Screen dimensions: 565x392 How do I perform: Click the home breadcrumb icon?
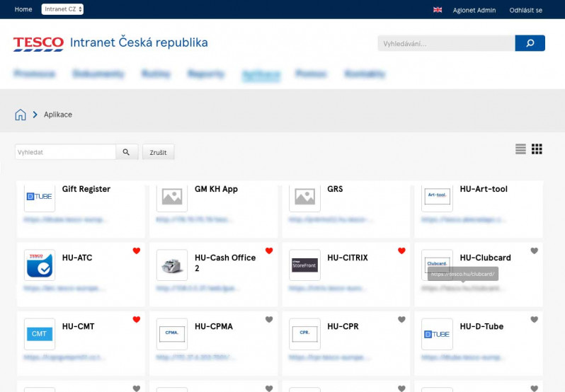pyautogui.click(x=21, y=115)
